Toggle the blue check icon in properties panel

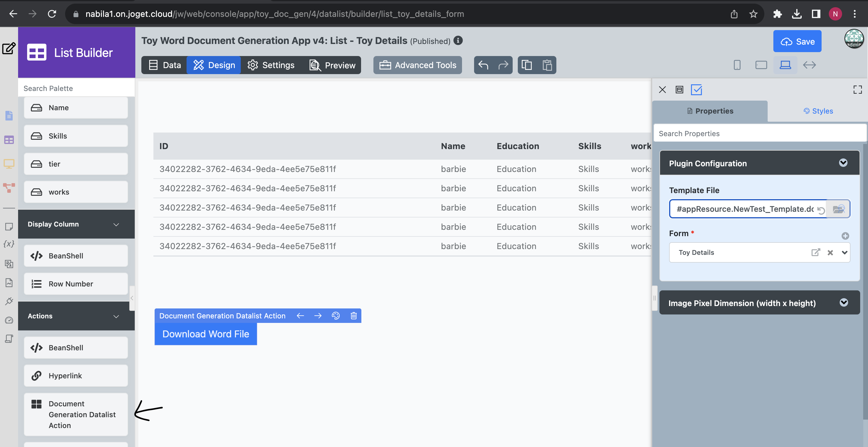697,89
